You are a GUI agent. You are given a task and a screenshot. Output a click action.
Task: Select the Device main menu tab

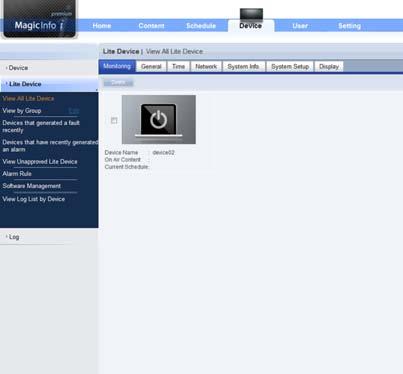click(x=251, y=26)
